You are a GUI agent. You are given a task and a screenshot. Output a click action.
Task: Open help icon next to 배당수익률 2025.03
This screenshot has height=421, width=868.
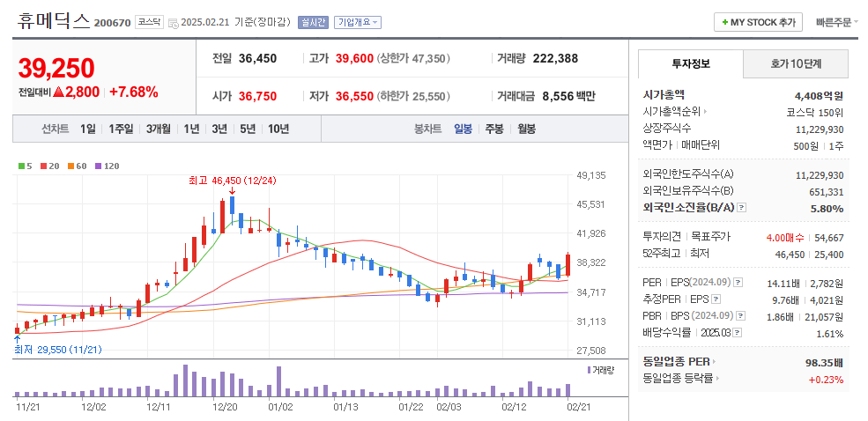pyautogui.click(x=738, y=333)
